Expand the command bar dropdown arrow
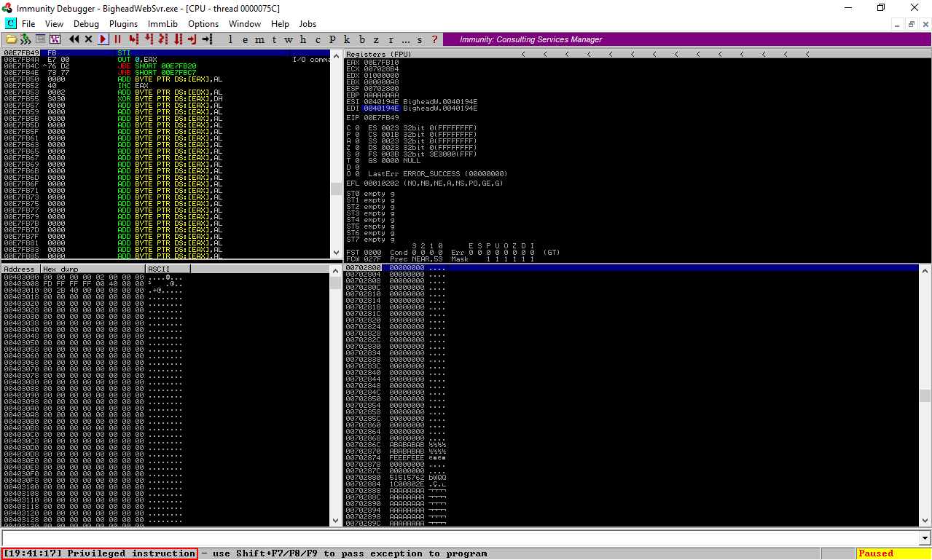 [x=925, y=537]
